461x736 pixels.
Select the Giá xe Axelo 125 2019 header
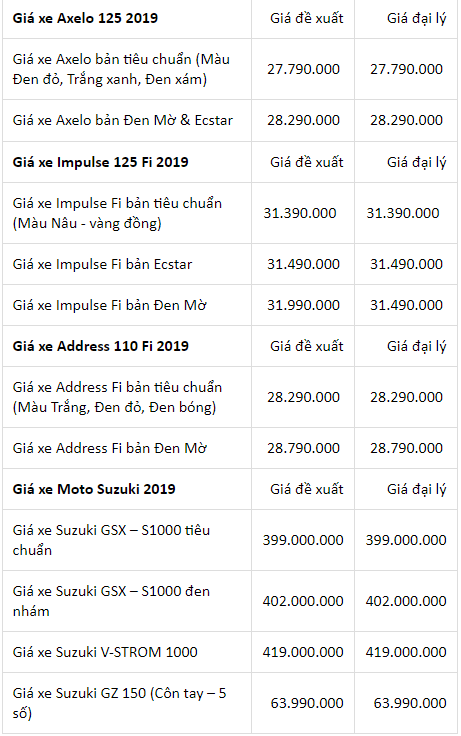pos(85,18)
